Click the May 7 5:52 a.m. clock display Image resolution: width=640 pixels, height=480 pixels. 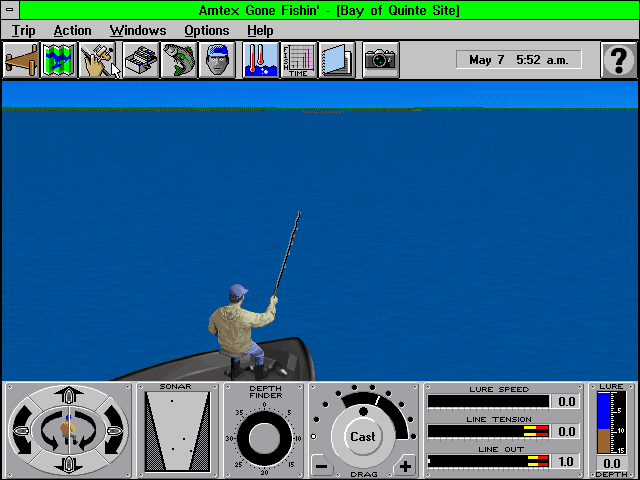click(x=519, y=60)
